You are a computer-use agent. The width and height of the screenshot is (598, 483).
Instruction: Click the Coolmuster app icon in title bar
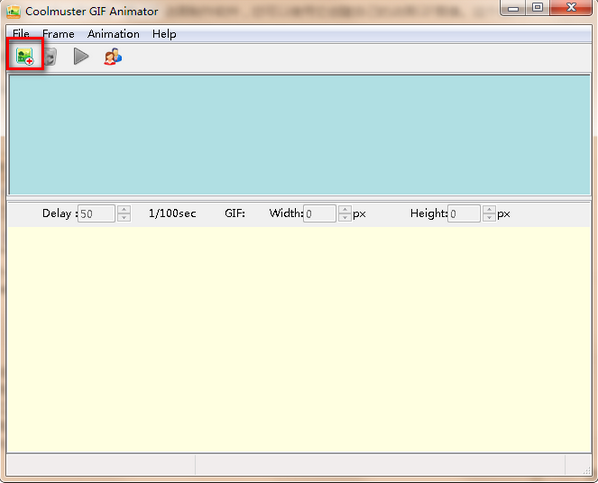click(13, 11)
